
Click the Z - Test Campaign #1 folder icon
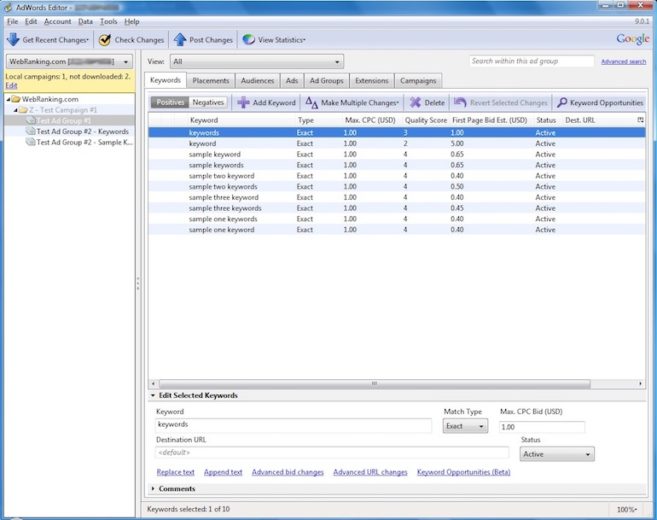click(23, 110)
